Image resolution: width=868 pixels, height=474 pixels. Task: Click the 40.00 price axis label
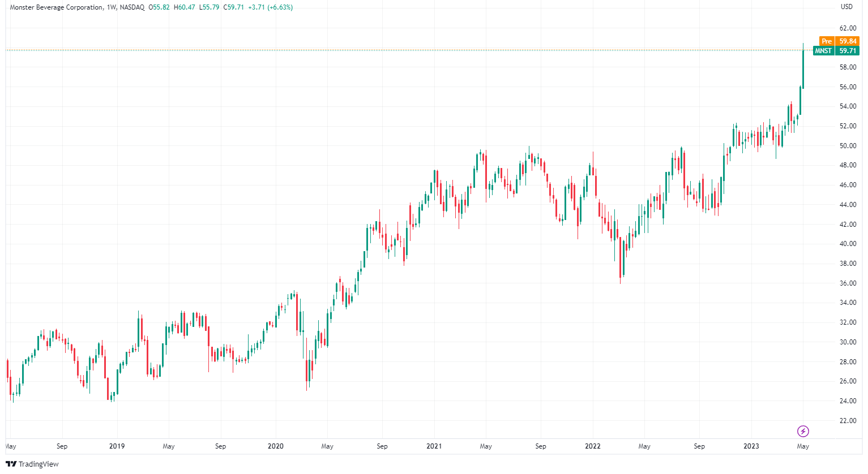848,244
